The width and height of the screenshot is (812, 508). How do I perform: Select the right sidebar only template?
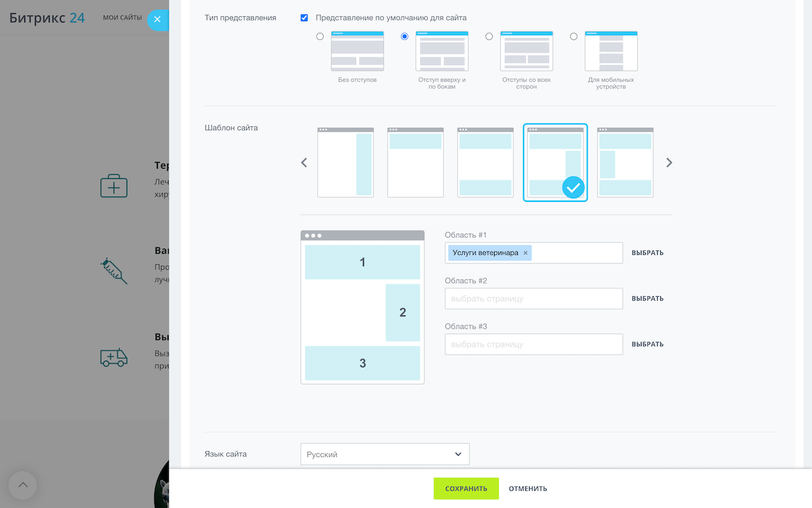[x=345, y=162]
